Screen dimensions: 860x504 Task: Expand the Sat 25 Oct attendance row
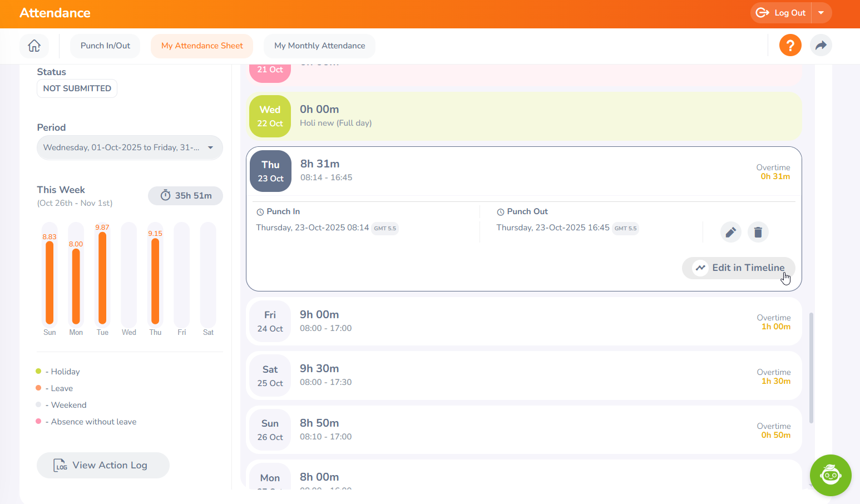[x=523, y=376]
